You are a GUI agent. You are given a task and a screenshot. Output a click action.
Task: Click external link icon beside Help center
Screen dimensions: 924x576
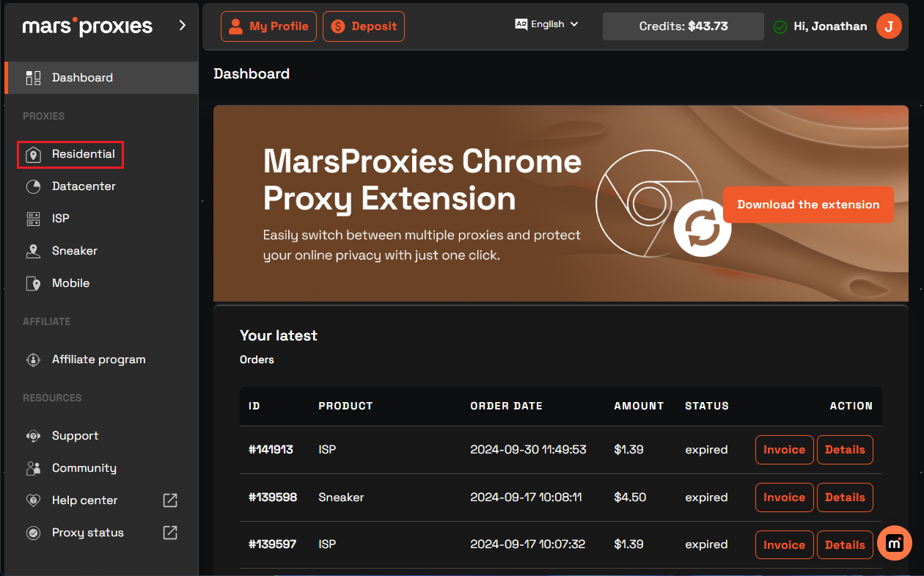[x=170, y=500]
